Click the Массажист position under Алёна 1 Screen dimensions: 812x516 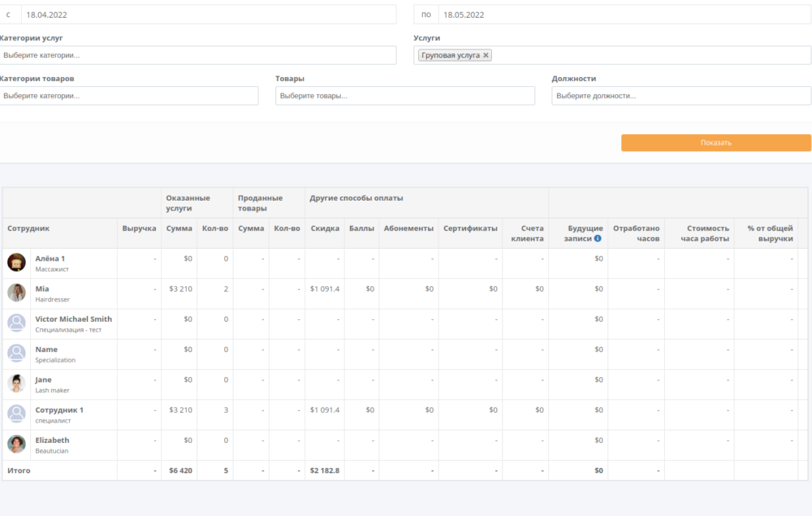point(52,270)
